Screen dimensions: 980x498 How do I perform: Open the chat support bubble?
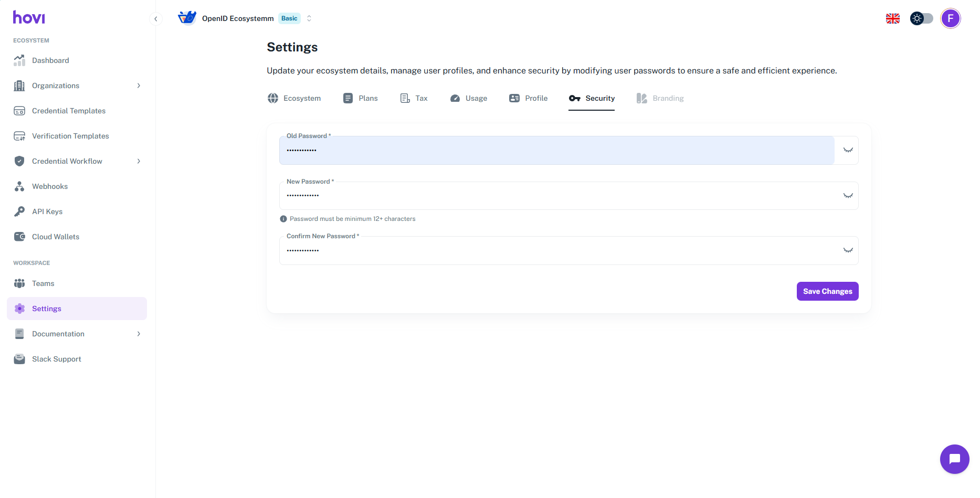[x=954, y=459]
